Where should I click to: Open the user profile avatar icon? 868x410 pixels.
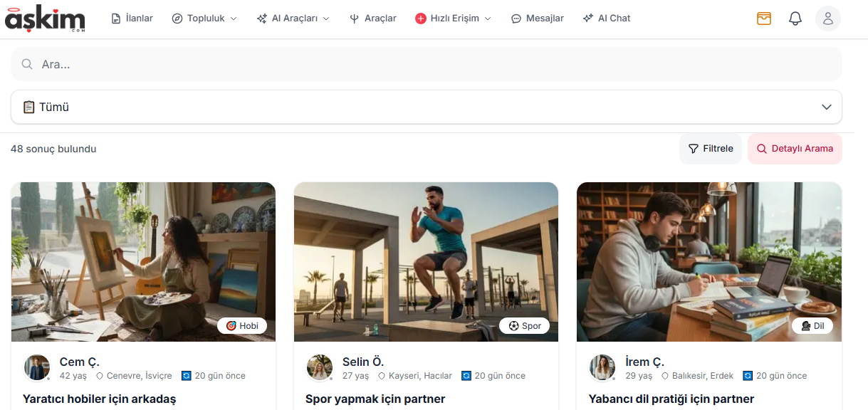tap(827, 19)
